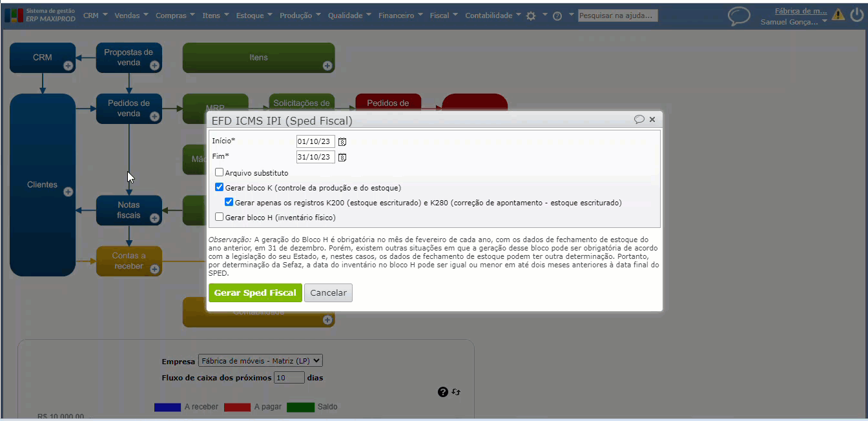Click the Fim date field

pyautogui.click(x=316, y=157)
